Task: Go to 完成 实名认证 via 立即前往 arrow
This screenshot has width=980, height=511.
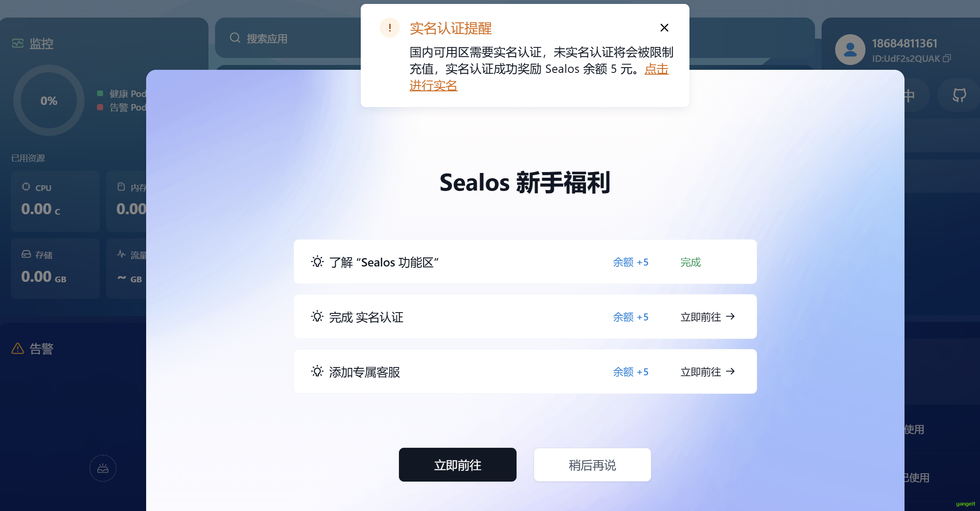Action: pos(707,317)
